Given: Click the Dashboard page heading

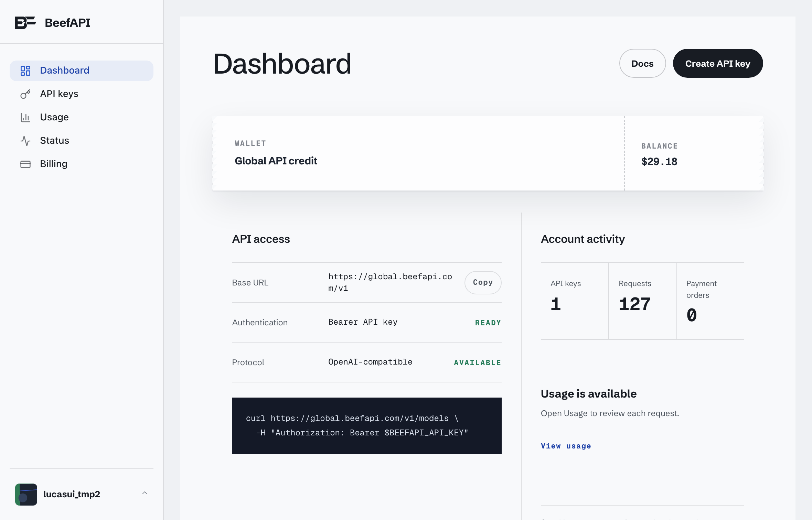Looking at the screenshot, I should pyautogui.click(x=282, y=64).
